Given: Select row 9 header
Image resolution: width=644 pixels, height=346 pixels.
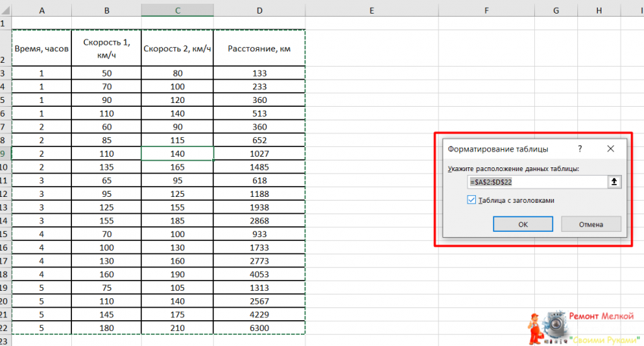Looking at the screenshot, I should 3,153.
